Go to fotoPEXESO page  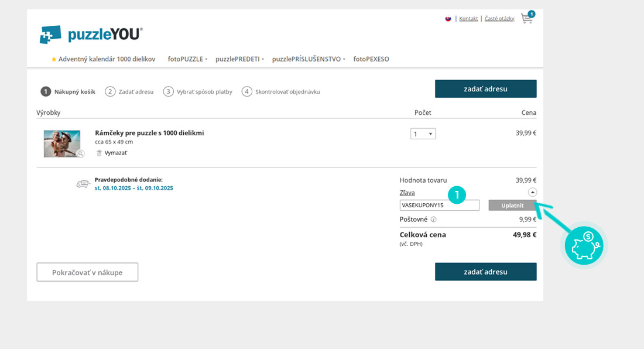371,59
